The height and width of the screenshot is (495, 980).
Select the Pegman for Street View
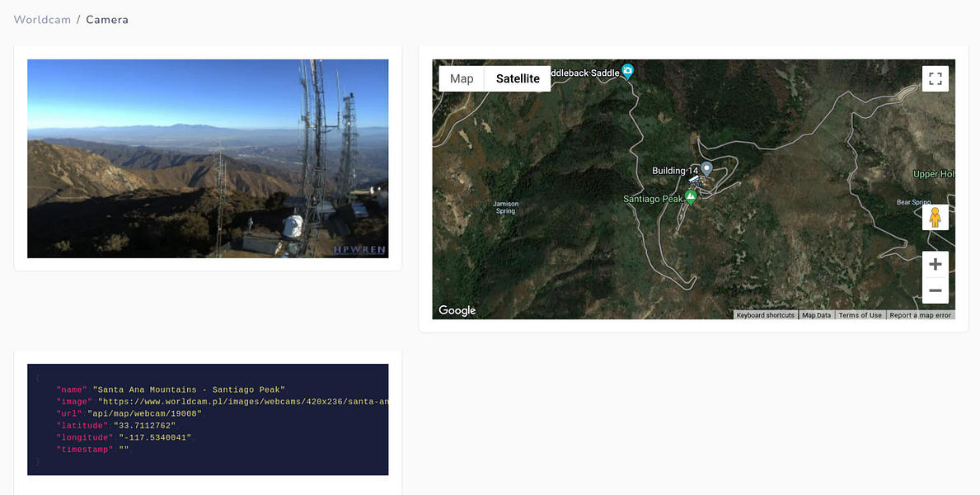coord(935,217)
